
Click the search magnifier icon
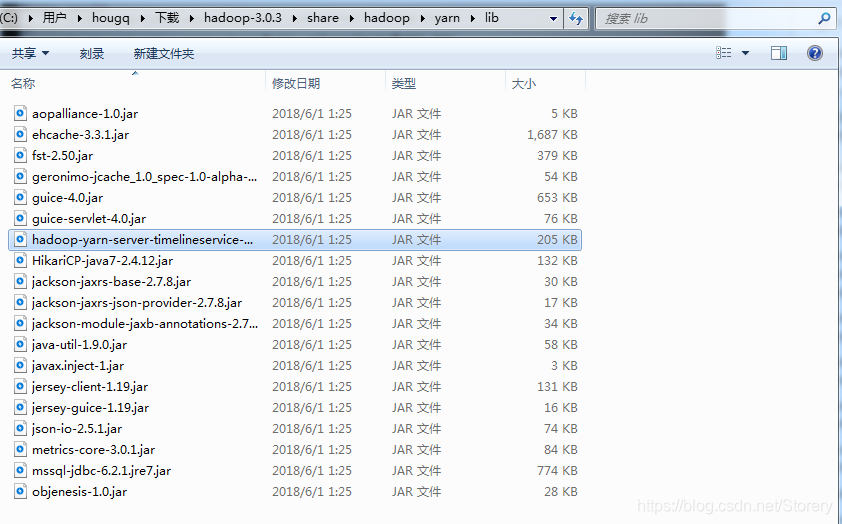tap(824, 19)
